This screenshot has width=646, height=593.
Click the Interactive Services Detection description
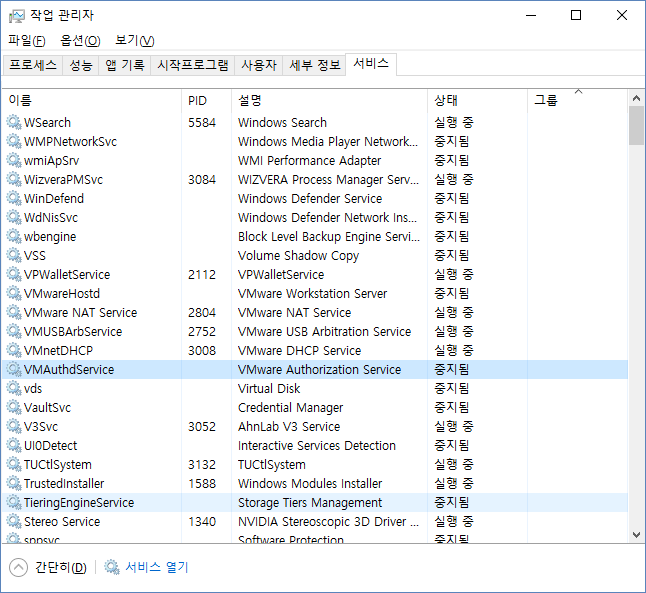[316, 445]
